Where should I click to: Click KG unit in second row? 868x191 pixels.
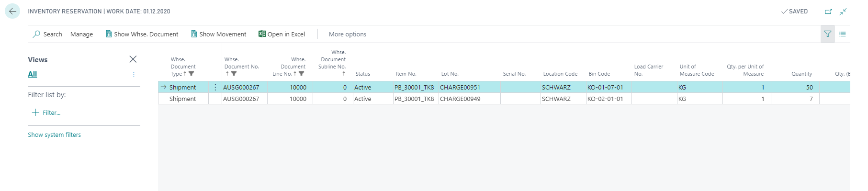(682, 99)
